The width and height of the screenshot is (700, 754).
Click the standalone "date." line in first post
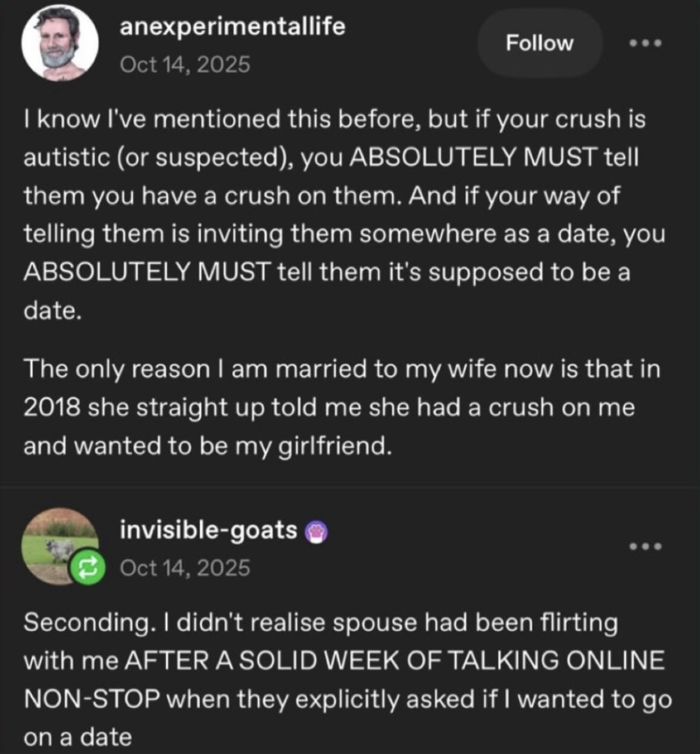point(52,310)
